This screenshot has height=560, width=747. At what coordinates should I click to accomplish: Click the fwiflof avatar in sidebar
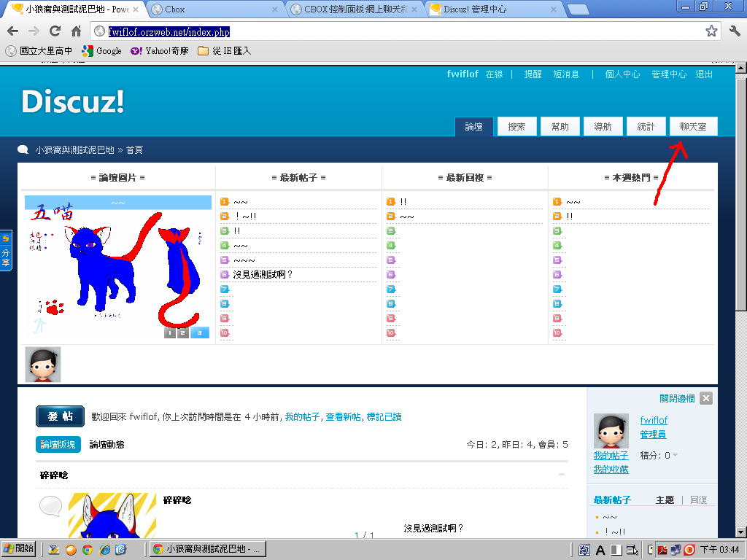pos(611,431)
